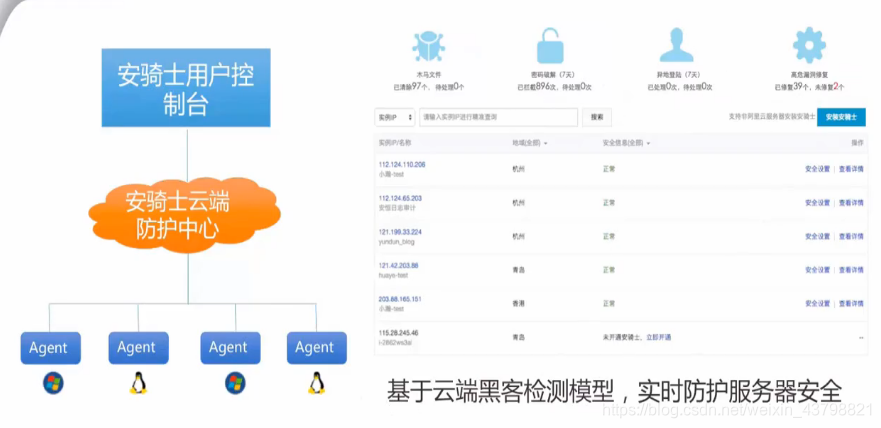Click the yundun_blog instance name

tap(396, 242)
